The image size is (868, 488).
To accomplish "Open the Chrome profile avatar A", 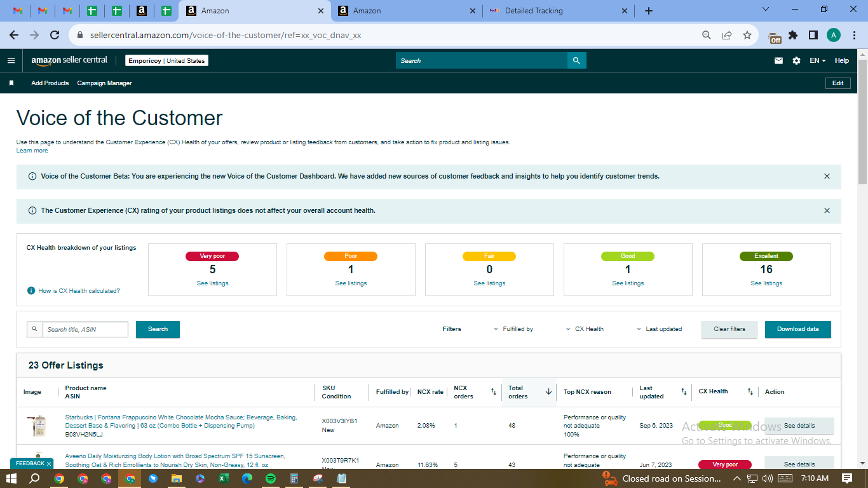I will (833, 35).
